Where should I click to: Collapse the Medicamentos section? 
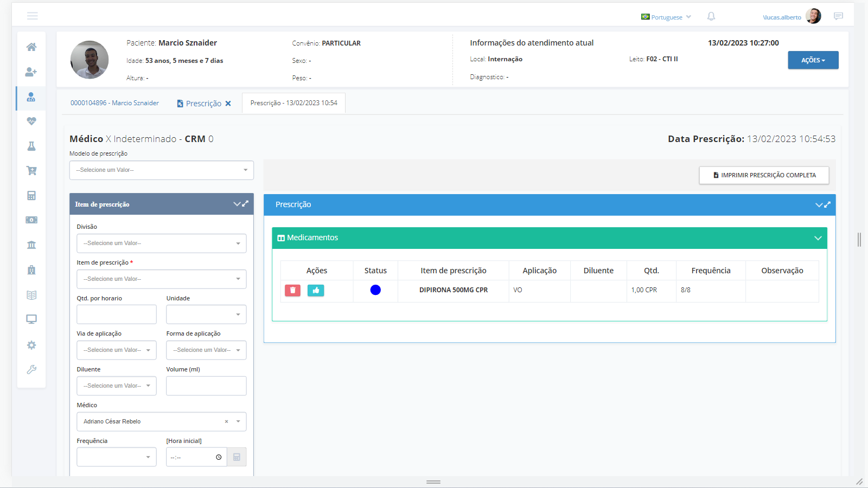pos(818,238)
